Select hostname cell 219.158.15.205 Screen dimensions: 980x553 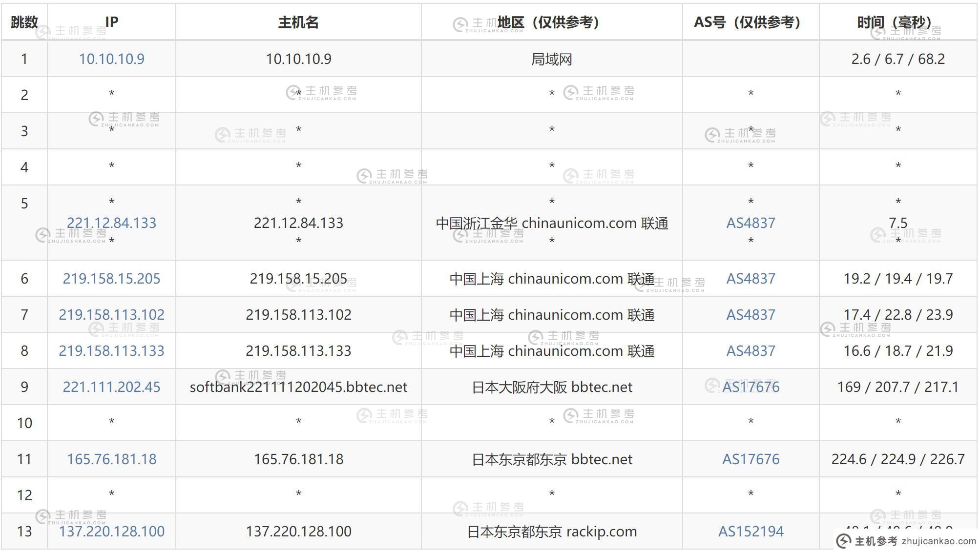(x=298, y=279)
